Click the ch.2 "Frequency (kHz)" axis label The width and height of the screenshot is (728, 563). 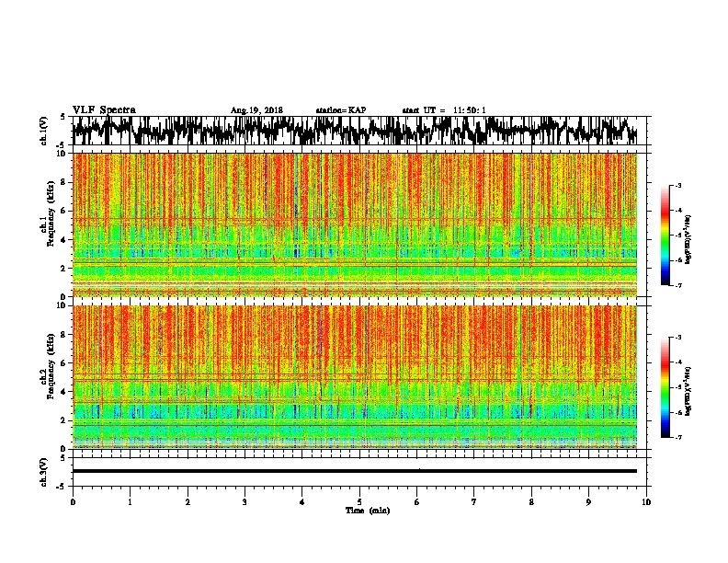[51, 366]
